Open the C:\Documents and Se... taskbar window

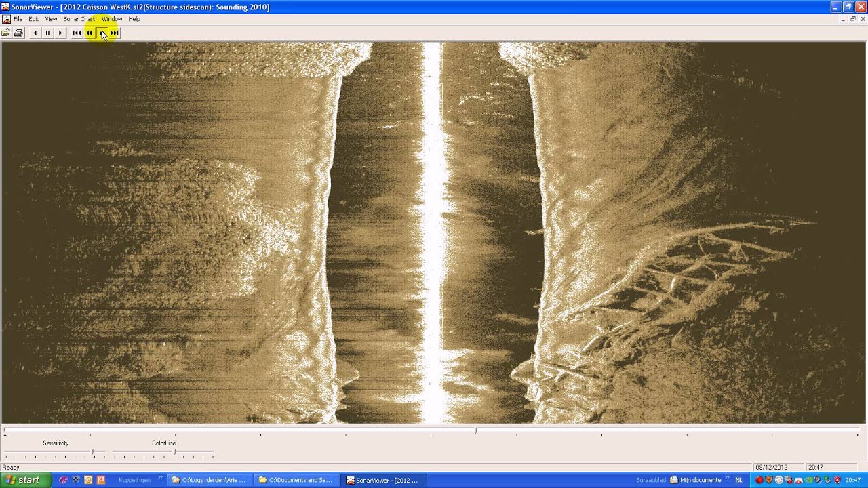pos(296,480)
